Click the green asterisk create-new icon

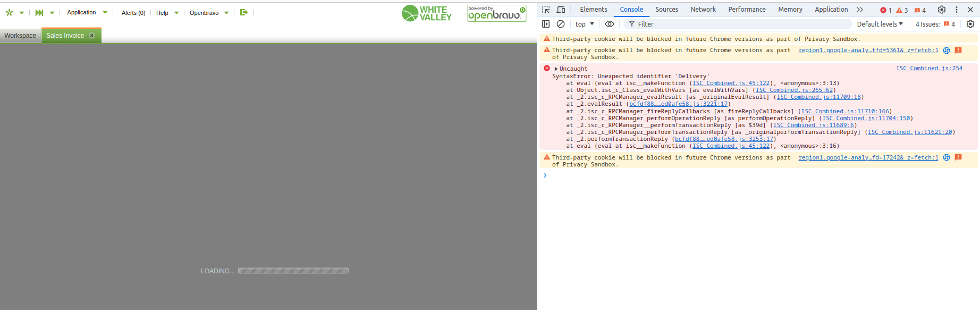pyautogui.click(x=9, y=12)
